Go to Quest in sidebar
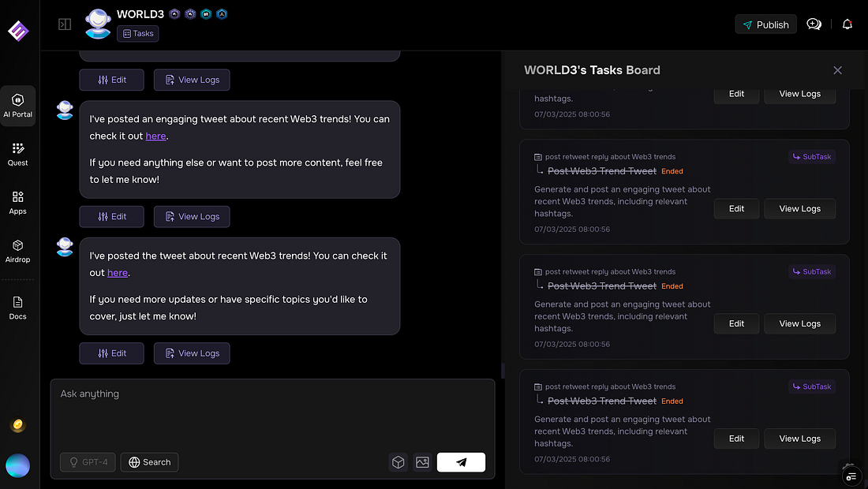The height and width of the screenshot is (489, 868). pyautogui.click(x=17, y=154)
